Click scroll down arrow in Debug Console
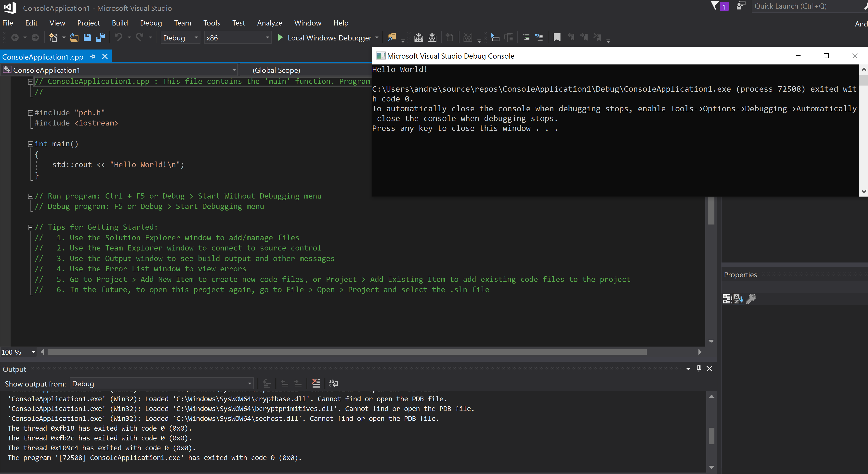The height and width of the screenshot is (474, 868). pyautogui.click(x=864, y=191)
